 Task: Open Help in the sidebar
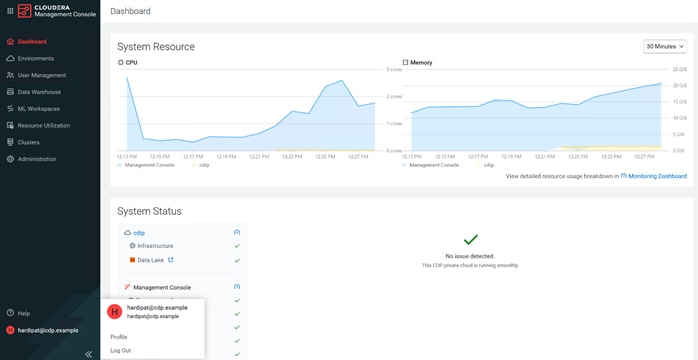[24, 313]
